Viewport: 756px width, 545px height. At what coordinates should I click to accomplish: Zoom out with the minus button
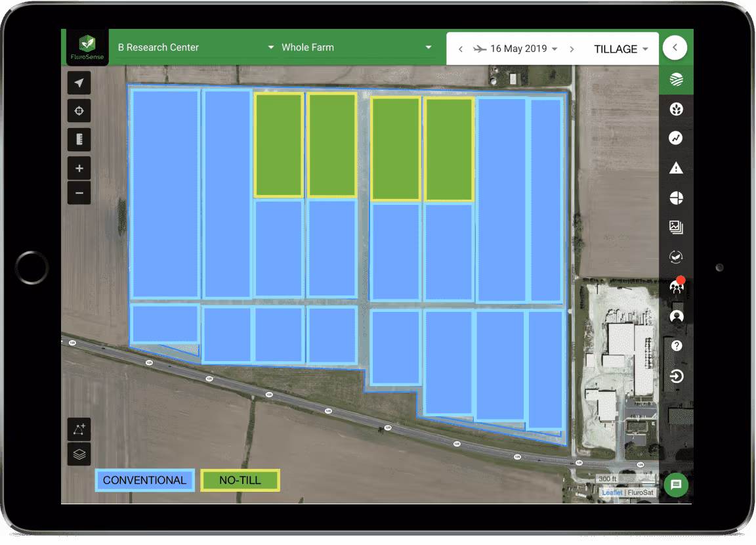79,193
